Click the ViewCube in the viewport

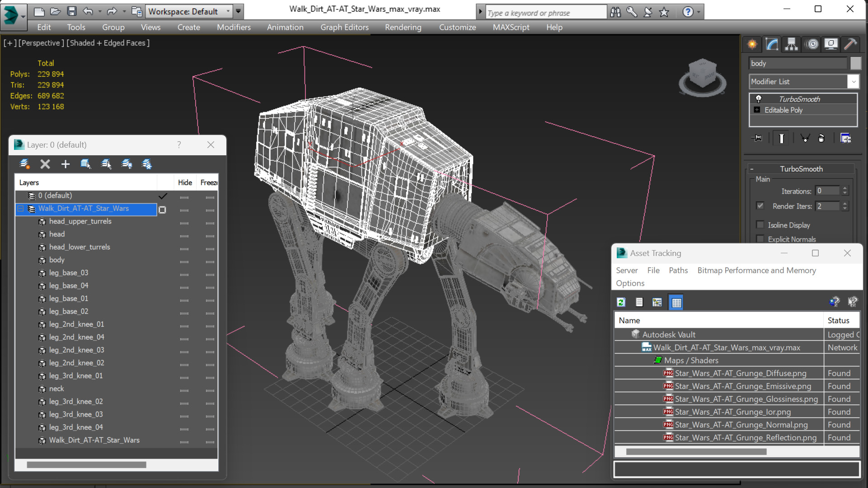(702, 77)
